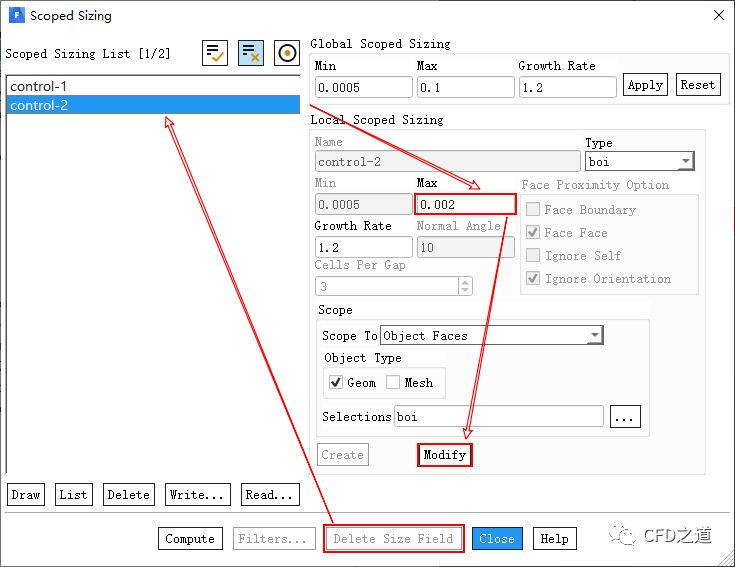Click the Draw button
This screenshot has height=567, width=735.
[26, 494]
